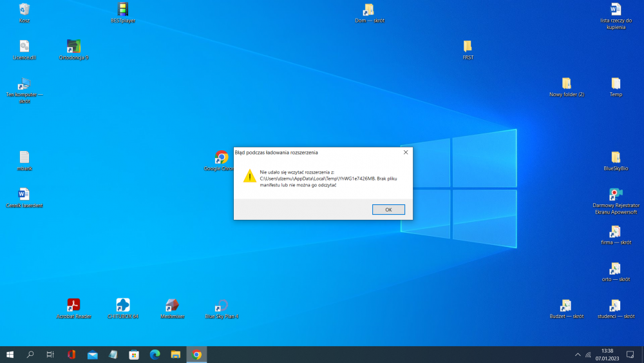Select the BlueSkyBio folder icon

point(616,157)
